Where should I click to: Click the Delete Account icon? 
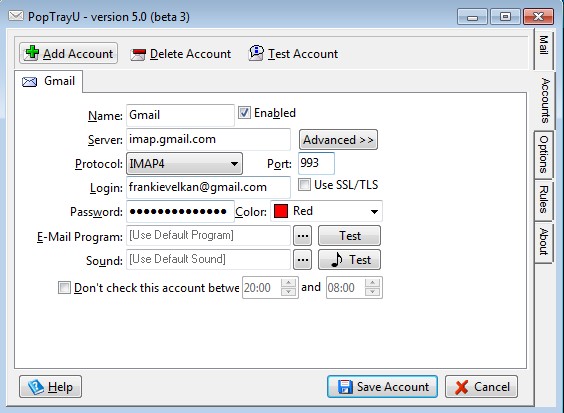[138, 54]
